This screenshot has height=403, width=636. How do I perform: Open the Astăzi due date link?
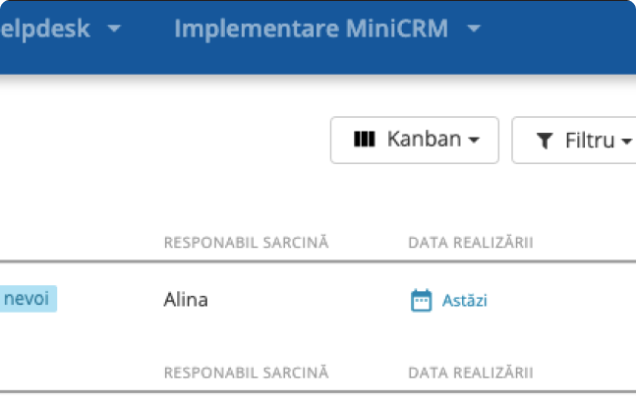click(x=464, y=301)
